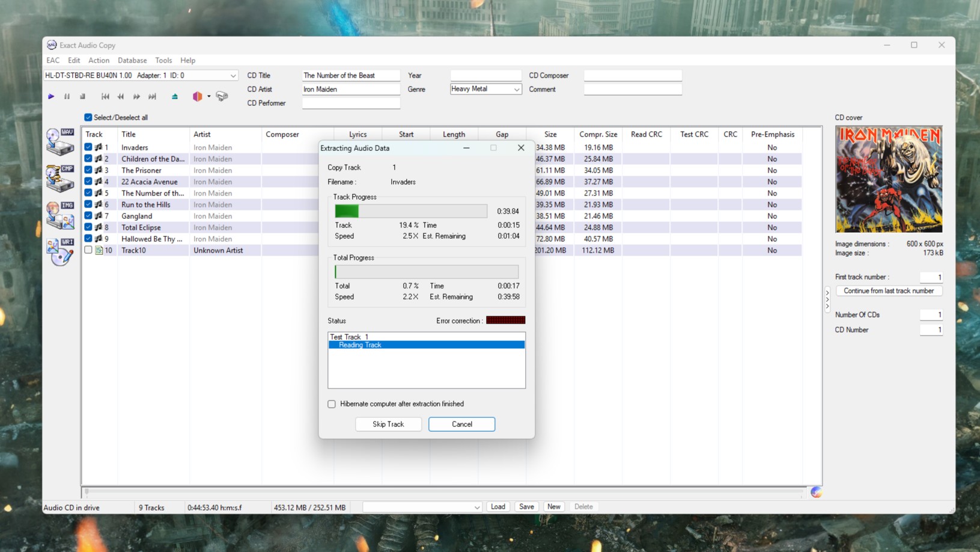
Task: Click the round colorful icon at list bottom right
Action: pos(816,492)
